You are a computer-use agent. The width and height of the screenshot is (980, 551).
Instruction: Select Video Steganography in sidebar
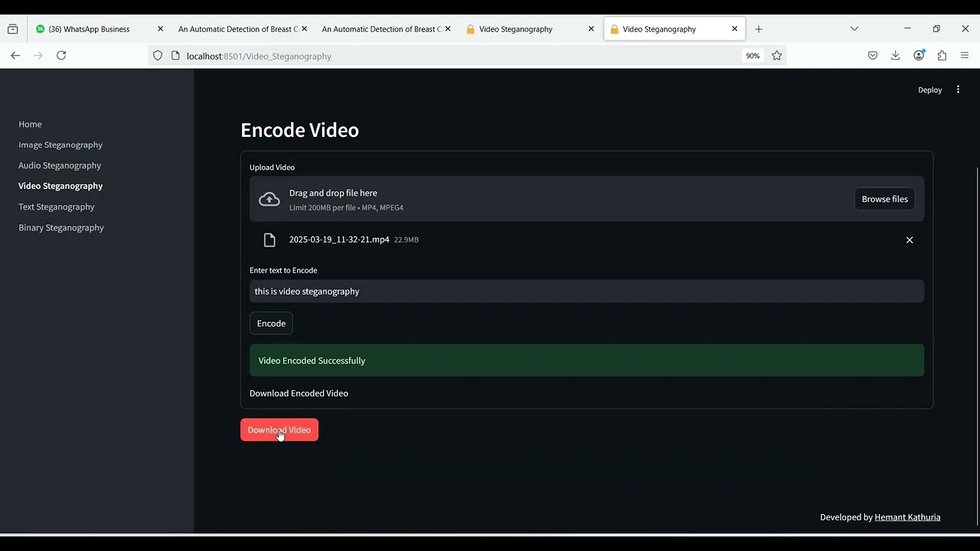[x=60, y=186]
